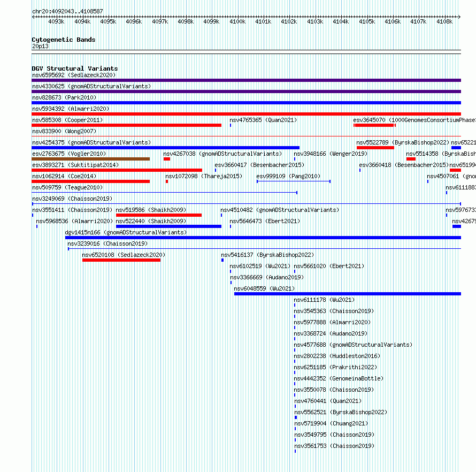
Task: Open nsv3948166 (Wenger2019) label
Action: coord(331,154)
